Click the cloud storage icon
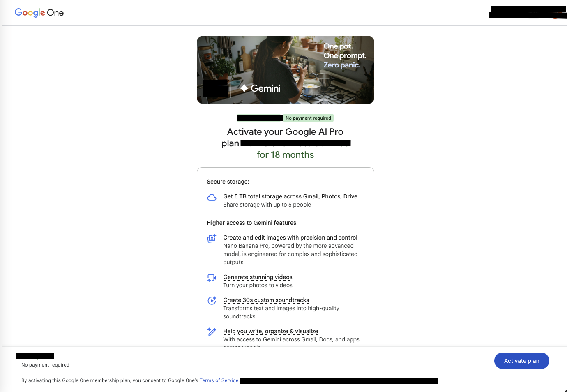567x392 pixels. 212,197
